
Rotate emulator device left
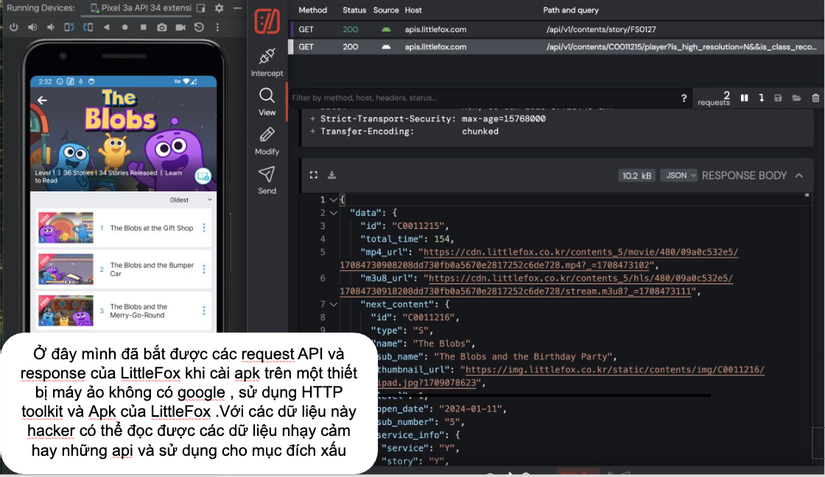coord(69,27)
